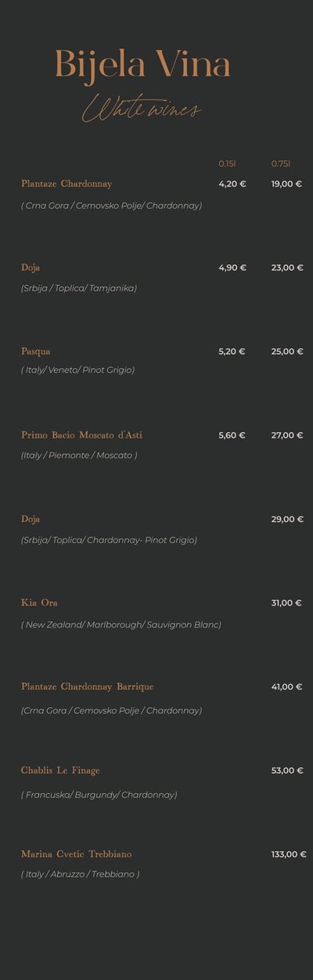Open the Kia Ora wine entry
The image size is (313, 980).
coord(39,603)
